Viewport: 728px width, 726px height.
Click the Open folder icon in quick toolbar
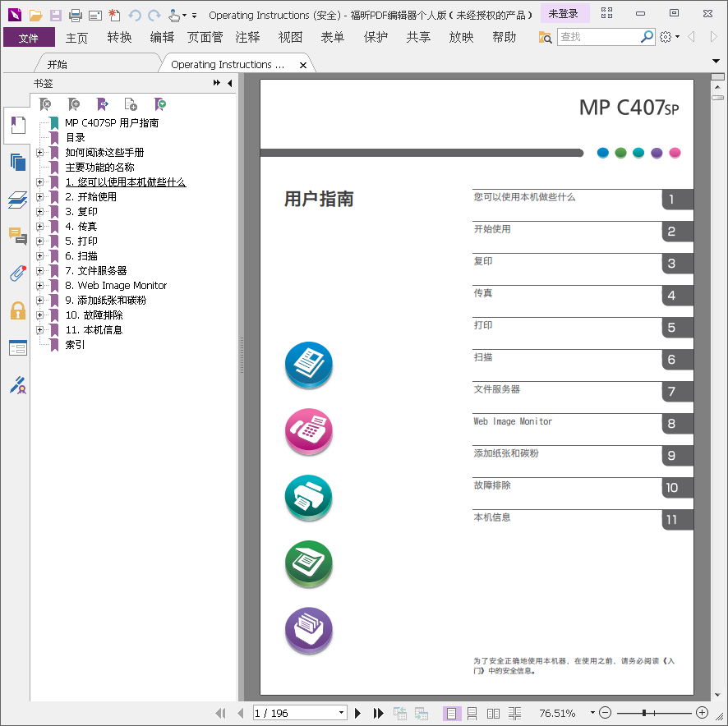[x=36, y=16]
